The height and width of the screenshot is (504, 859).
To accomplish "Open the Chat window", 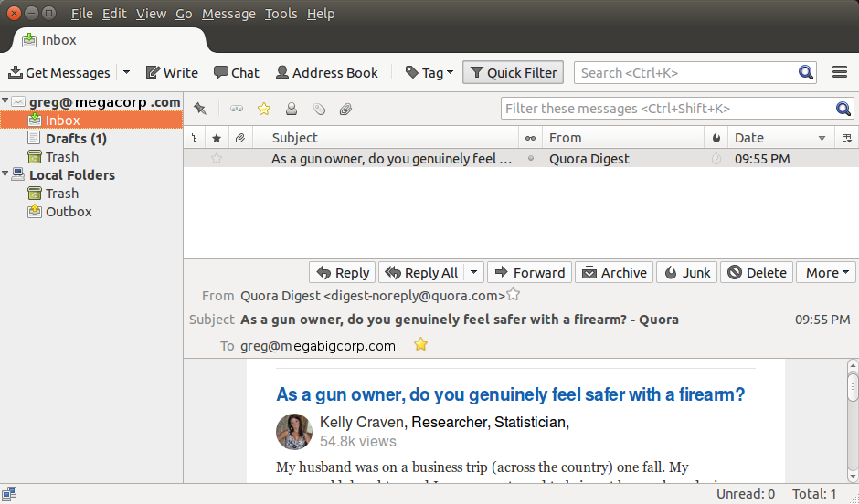I will pyautogui.click(x=237, y=73).
